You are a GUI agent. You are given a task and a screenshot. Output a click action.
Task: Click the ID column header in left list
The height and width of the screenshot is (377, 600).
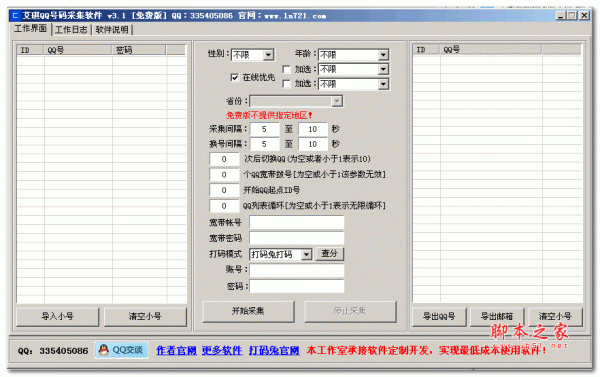pyautogui.click(x=30, y=50)
